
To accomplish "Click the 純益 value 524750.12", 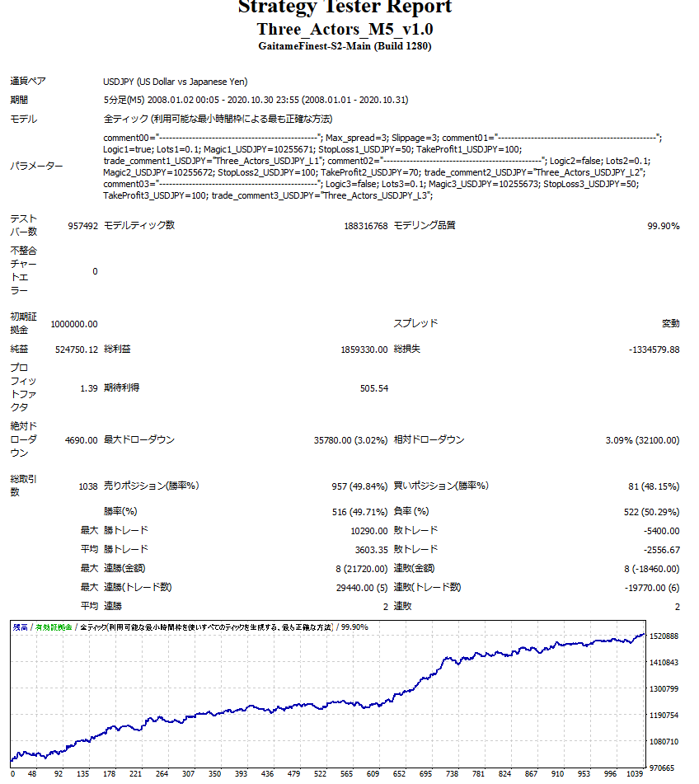I will pos(77,350).
